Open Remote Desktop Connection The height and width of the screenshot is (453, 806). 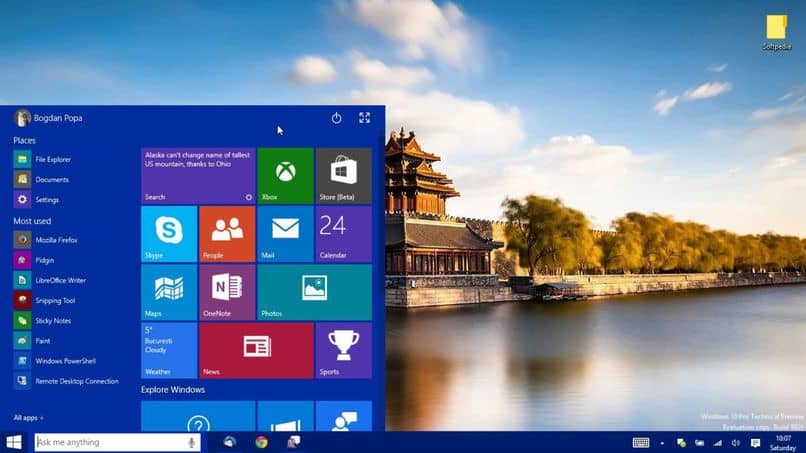[x=66, y=381]
